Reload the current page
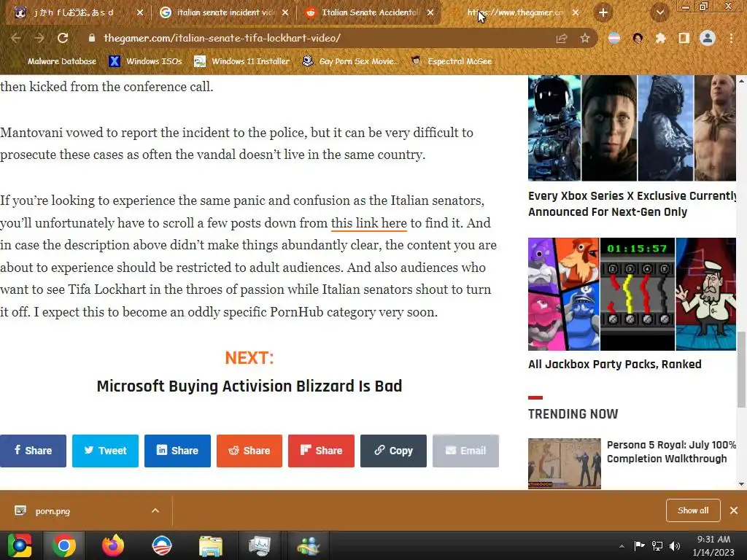This screenshot has width=747, height=560. point(63,38)
